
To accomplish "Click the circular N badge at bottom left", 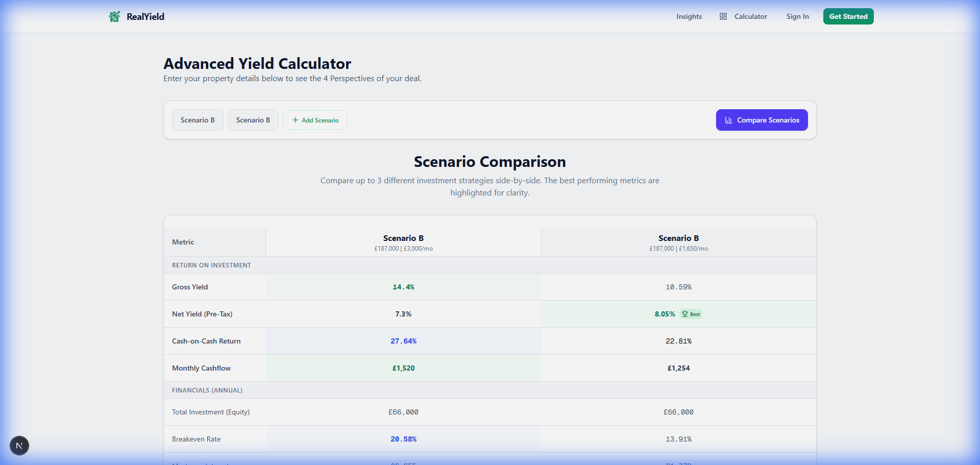I will pos(19,445).
